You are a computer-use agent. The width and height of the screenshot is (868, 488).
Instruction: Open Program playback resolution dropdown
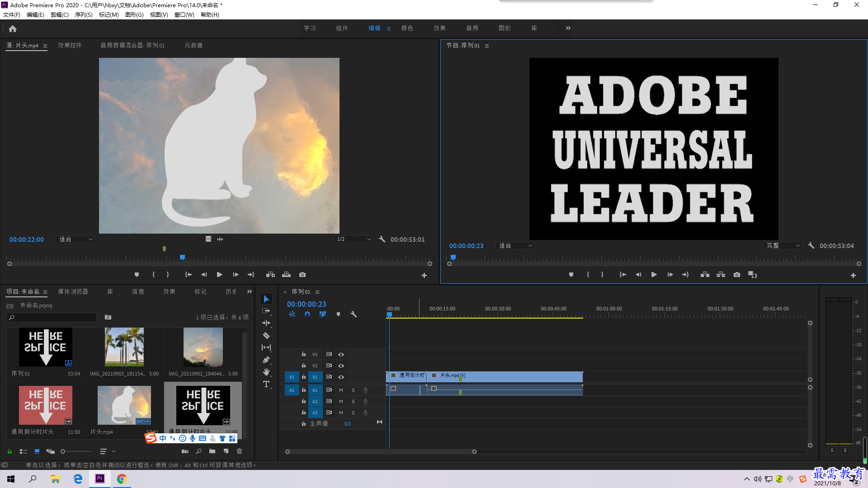tap(783, 245)
